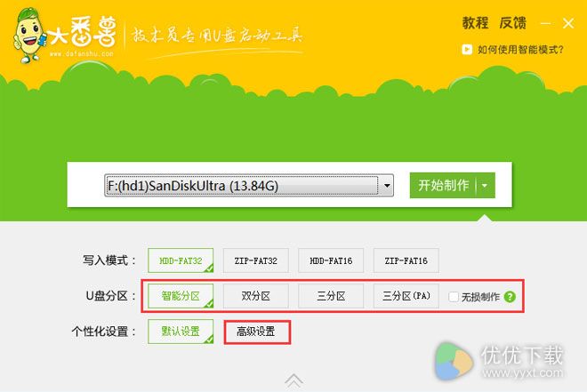Image resolution: width=587 pixels, height=392 pixels.
Task: Enable the 无损制作 checkbox
Action: [x=454, y=297]
